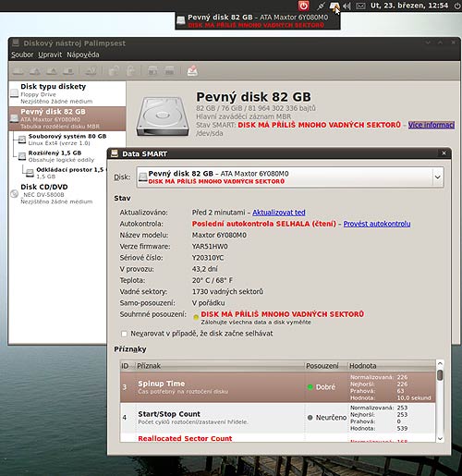Select 'Pevný disk 82 GB' in the device list
This screenshot has width=462, height=476.
coord(67,118)
